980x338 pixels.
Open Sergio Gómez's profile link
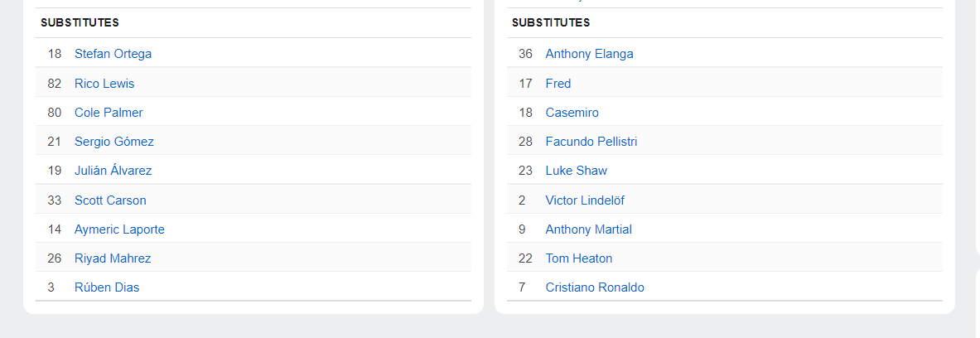[x=113, y=141]
